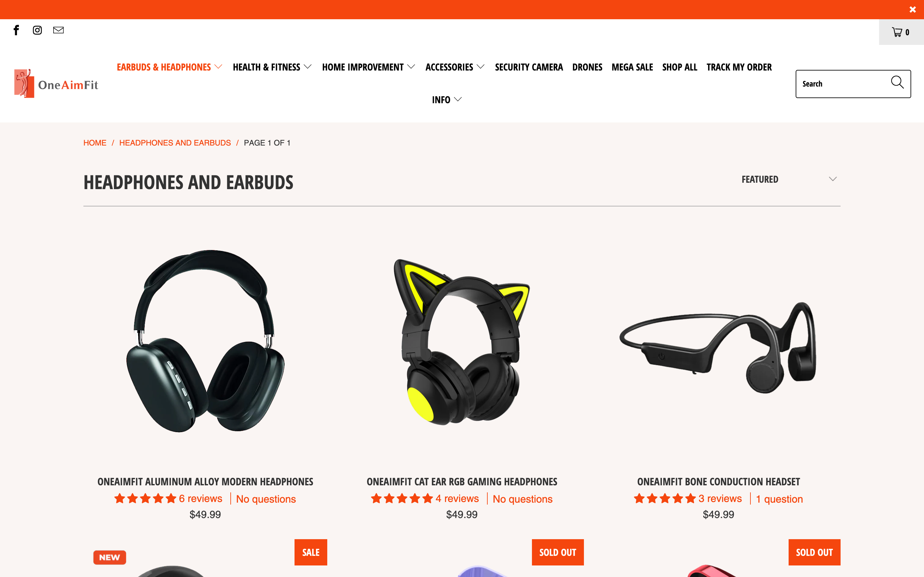Click the star rating of Bone Conduction Headset
Viewport: 924px width, 577px height.
tap(664, 498)
